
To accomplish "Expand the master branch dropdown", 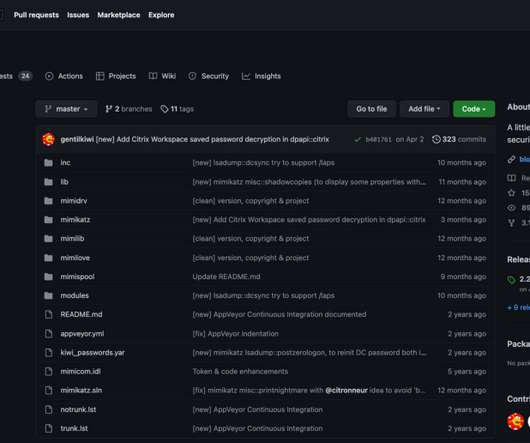I will tap(67, 109).
